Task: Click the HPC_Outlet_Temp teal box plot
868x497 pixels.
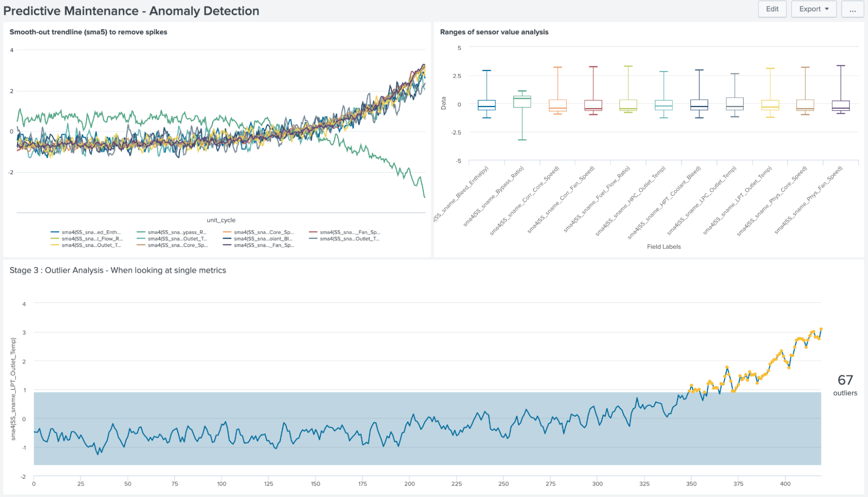Action: [x=663, y=105]
